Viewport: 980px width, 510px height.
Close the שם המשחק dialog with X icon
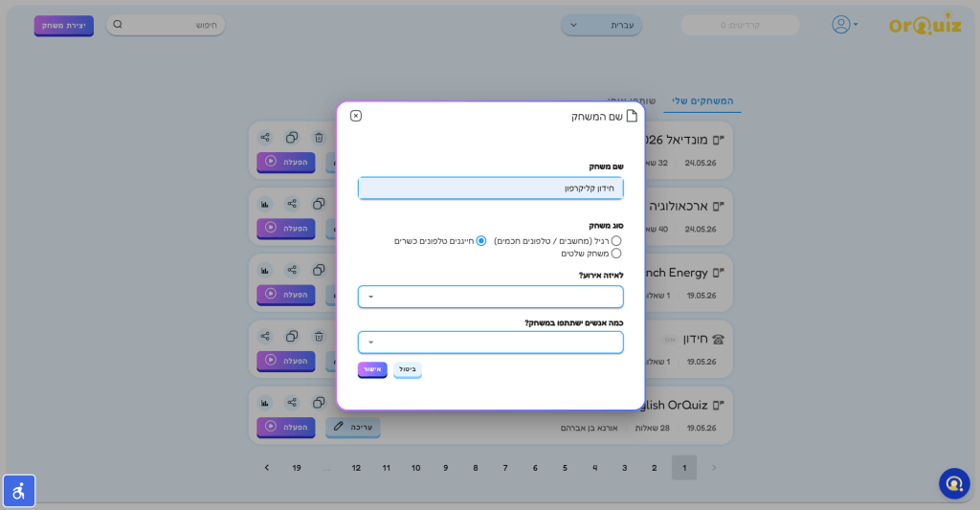(x=356, y=116)
